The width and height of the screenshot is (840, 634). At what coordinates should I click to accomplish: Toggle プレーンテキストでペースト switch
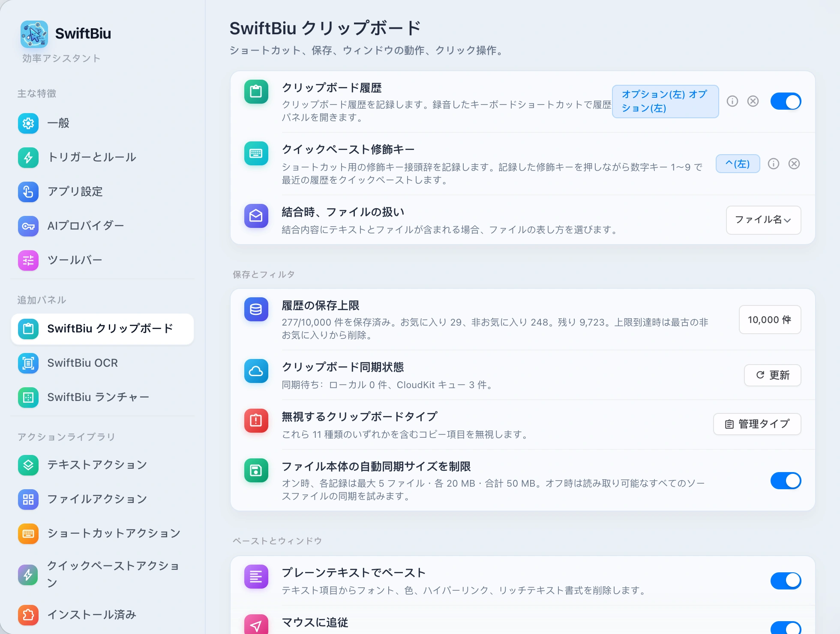[x=786, y=581]
